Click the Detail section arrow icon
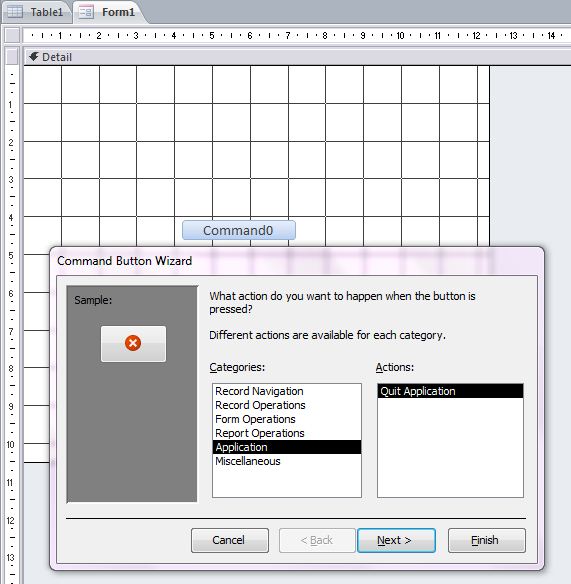571x584 pixels. pos(34,57)
